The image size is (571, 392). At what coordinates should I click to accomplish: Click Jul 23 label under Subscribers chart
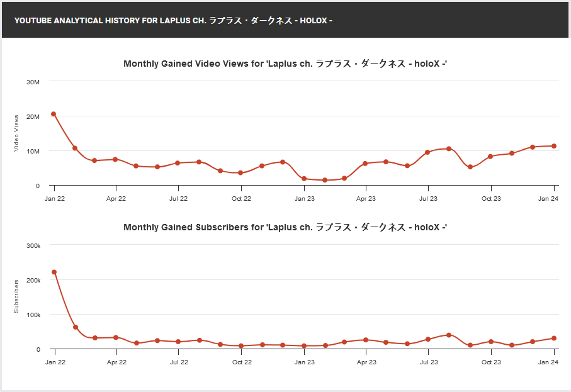coord(429,362)
